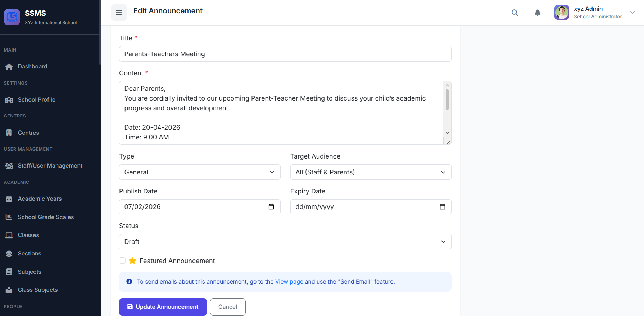Open the Status dropdown showing Draft
644x316 pixels.
(285, 242)
